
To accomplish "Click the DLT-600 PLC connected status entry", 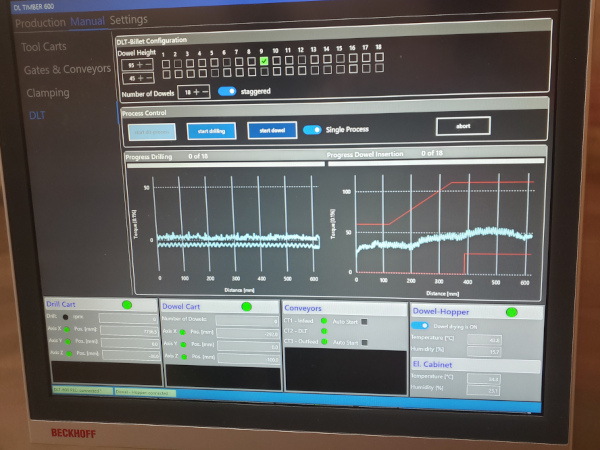I will 83,390.
